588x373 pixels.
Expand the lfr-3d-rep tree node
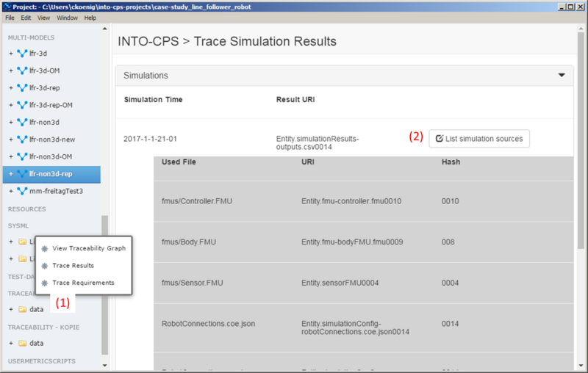10,88
